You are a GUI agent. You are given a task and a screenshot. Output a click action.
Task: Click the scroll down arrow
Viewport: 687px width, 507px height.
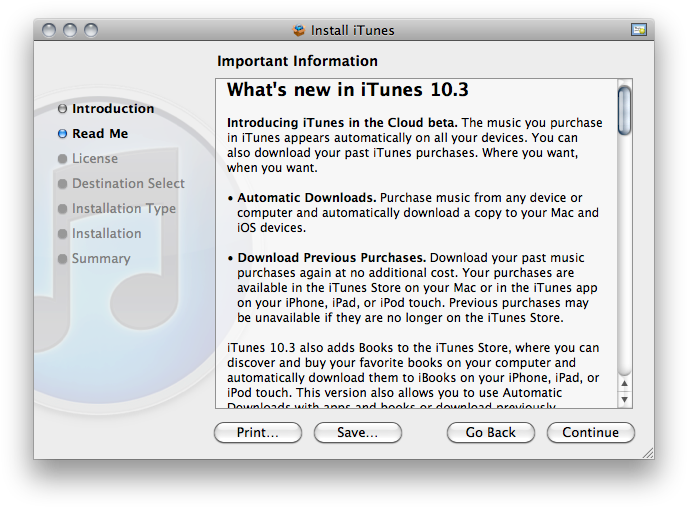(624, 399)
